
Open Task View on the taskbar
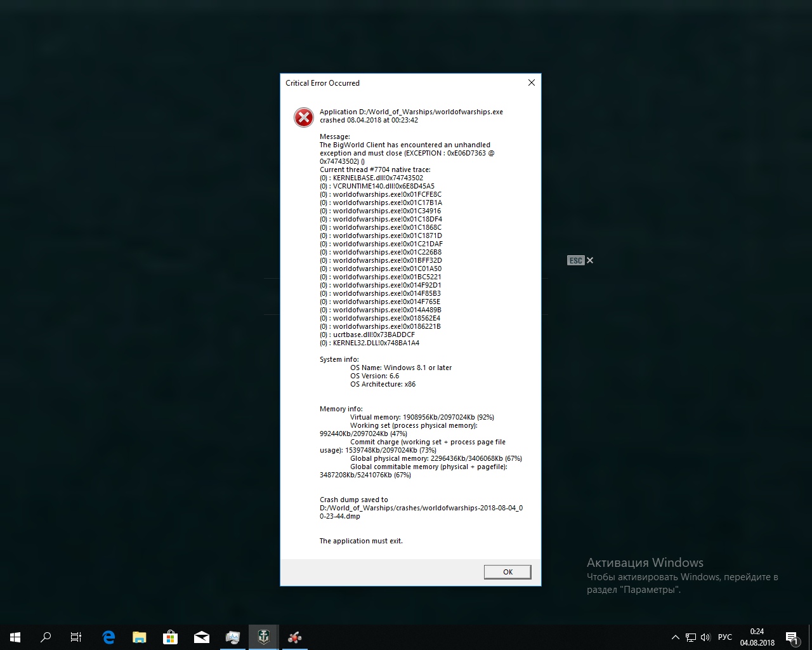tap(76, 637)
